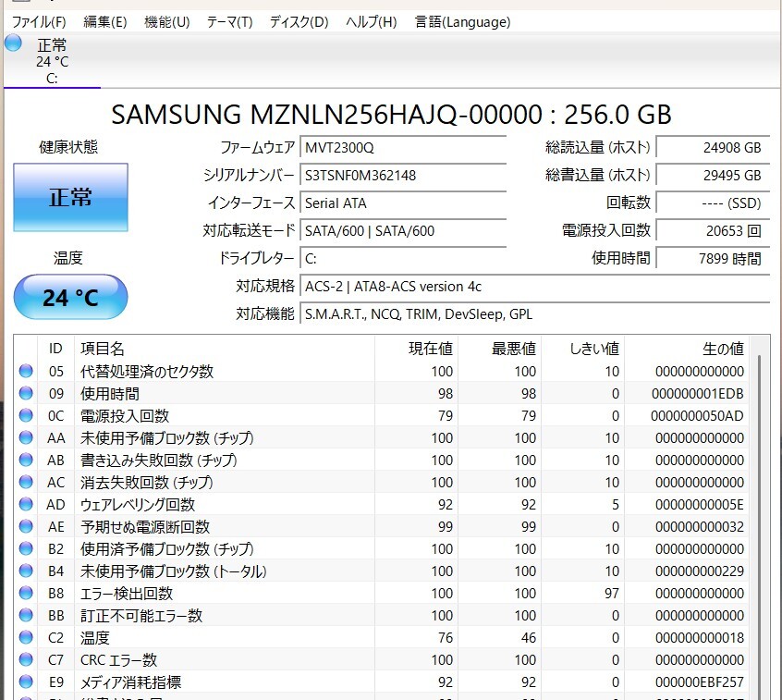Click status icon for attribute AA row
The width and height of the screenshot is (782, 700).
tap(26, 437)
